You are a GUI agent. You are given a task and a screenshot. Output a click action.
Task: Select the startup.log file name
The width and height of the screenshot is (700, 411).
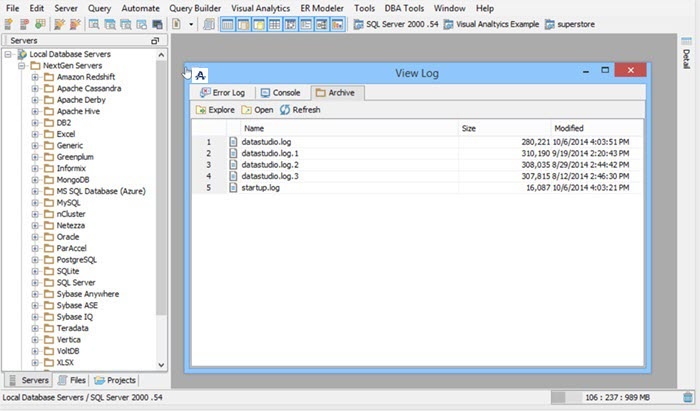coord(261,187)
